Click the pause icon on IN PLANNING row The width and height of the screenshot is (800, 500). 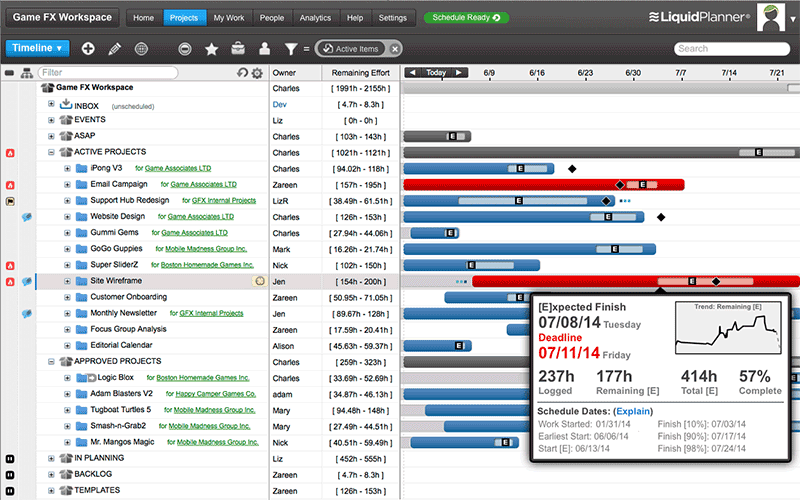click(x=10, y=459)
